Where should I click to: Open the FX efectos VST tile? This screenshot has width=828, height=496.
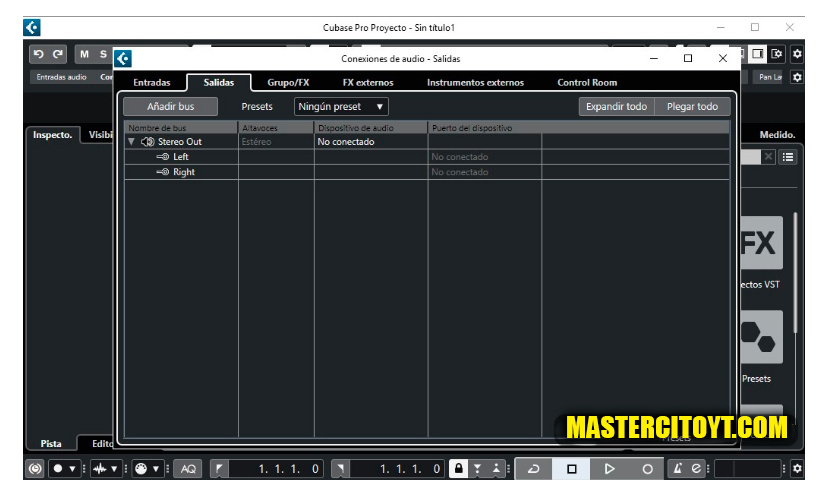[x=760, y=243]
